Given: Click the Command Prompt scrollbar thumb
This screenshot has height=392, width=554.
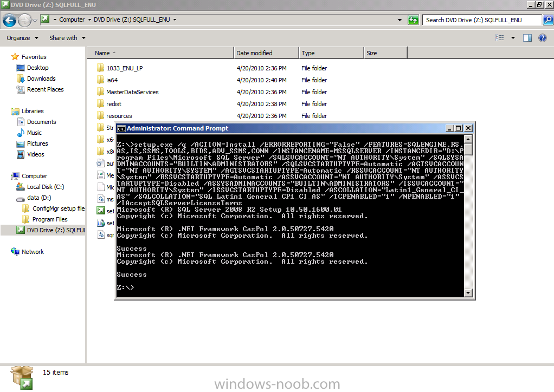Looking at the screenshot, I should coord(468,149).
